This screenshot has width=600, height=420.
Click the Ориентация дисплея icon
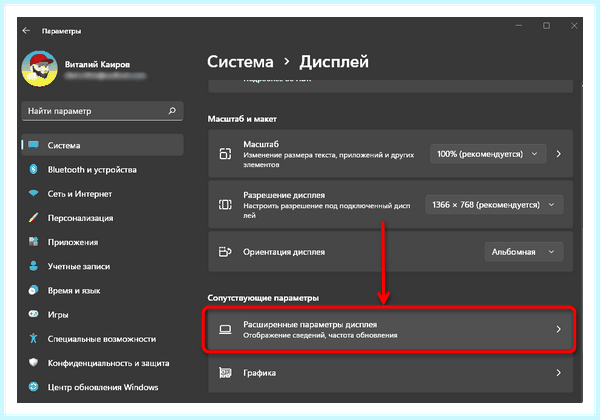pos(225,252)
